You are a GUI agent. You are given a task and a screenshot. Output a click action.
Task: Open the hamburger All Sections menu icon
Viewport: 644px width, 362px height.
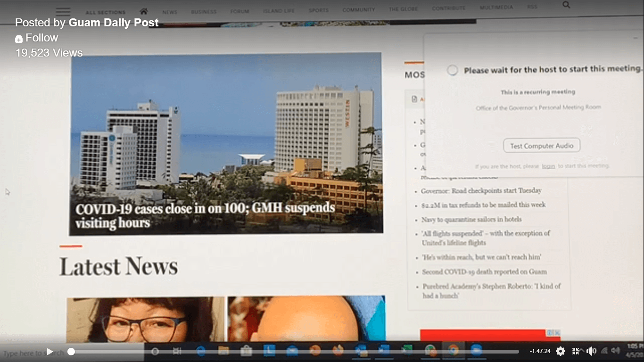coord(63,12)
